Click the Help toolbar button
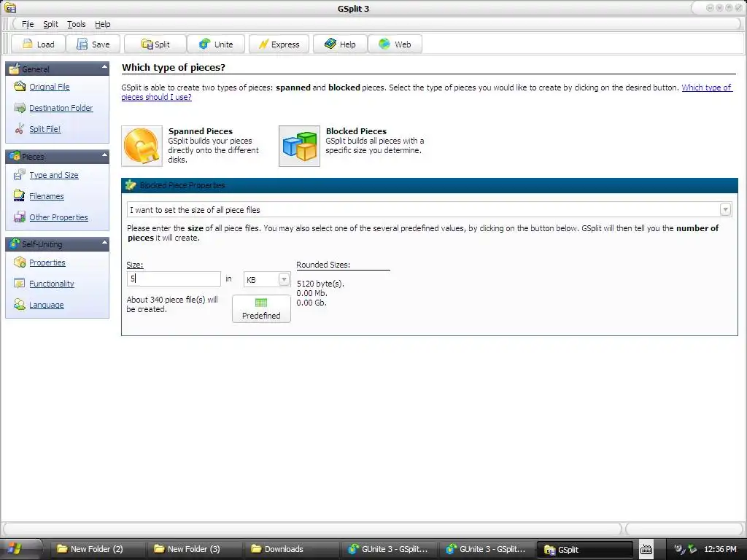747x560 pixels. [340, 44]
